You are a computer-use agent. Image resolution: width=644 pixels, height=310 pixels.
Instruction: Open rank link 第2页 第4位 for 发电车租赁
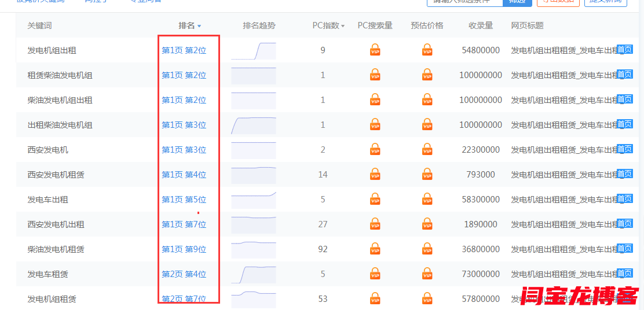[x=184, y=274]
